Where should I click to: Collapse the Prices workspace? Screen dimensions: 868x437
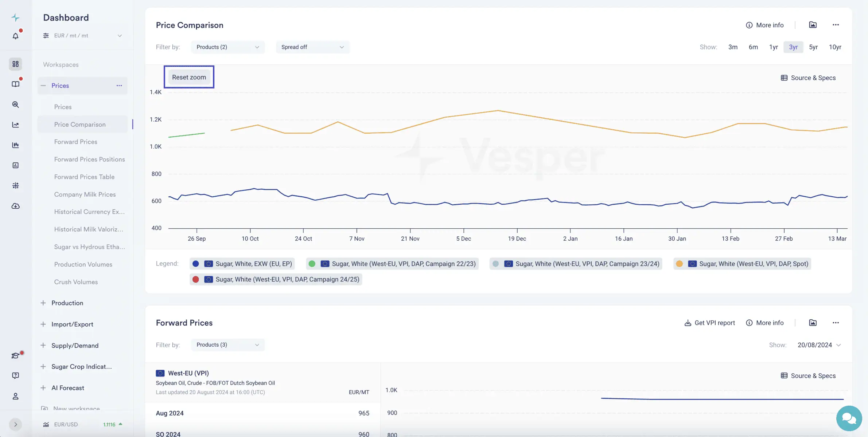[x=43, y=86]
